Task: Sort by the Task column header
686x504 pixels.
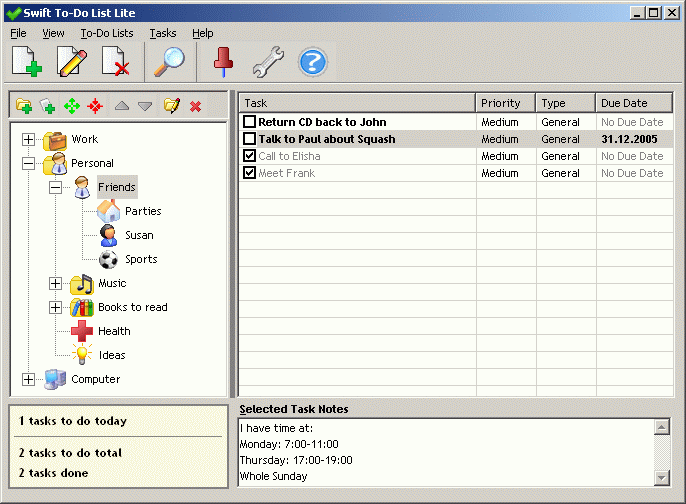Action: tap(357, 103)
